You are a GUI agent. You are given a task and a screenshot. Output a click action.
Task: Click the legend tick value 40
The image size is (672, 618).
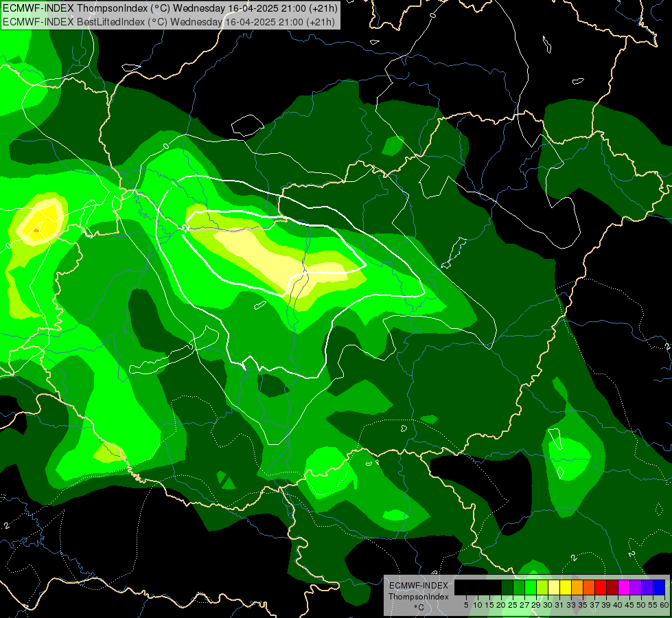(x=618, y=605)
